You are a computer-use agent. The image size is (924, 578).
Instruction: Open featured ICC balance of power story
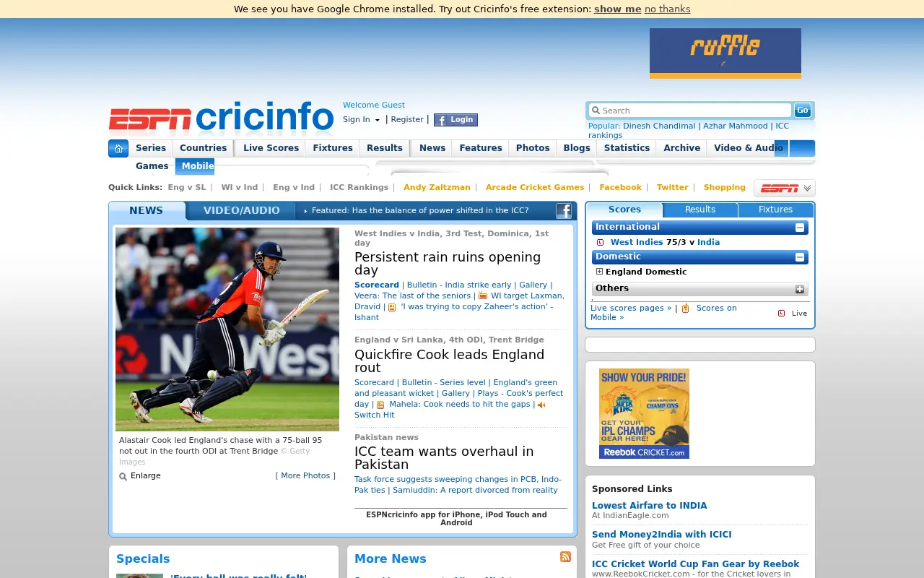pos(420,211)
